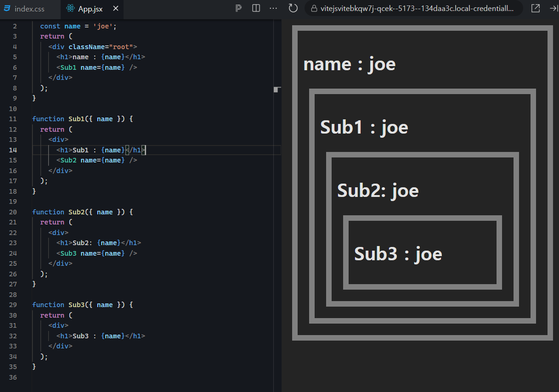The width and height of the screenshot is (559, 392).
Task: Click the className="root" div on line 4
Action: pos(93,46)
